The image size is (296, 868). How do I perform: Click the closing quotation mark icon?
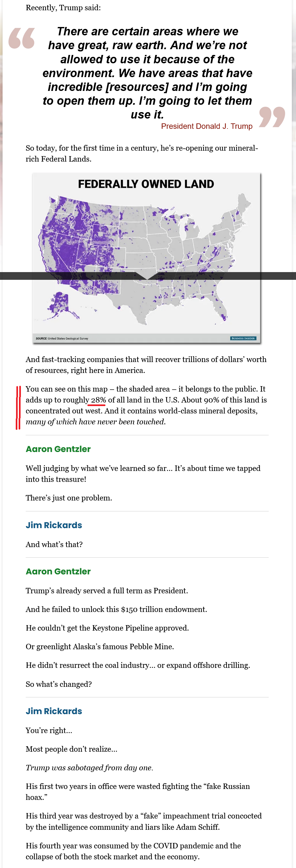click(x=272, y=117)
